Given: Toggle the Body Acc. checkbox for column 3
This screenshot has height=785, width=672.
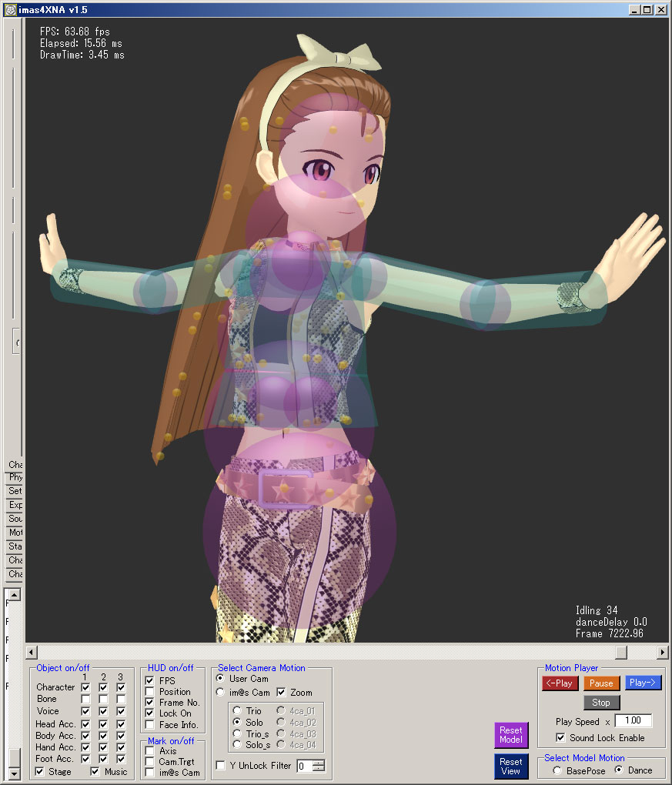Looking at the screenshot, I should click(121, 736).
